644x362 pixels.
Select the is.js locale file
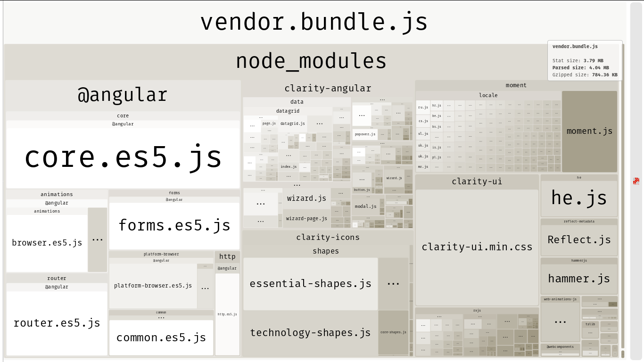(437, 148)
